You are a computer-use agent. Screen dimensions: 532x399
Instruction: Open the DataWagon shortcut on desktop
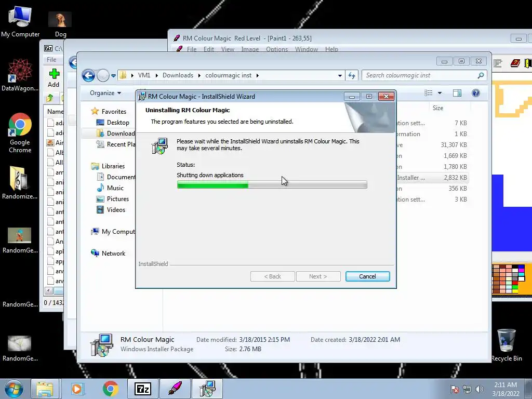(x=20, y=75)
